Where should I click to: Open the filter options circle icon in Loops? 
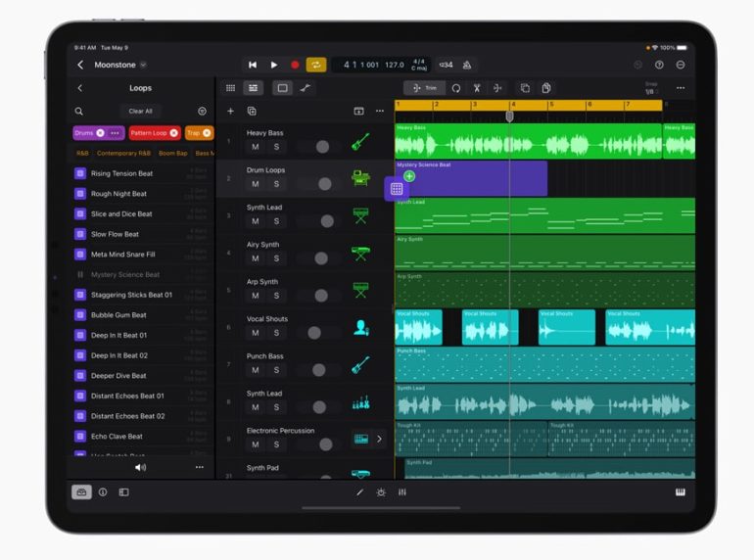pos(202,112)
